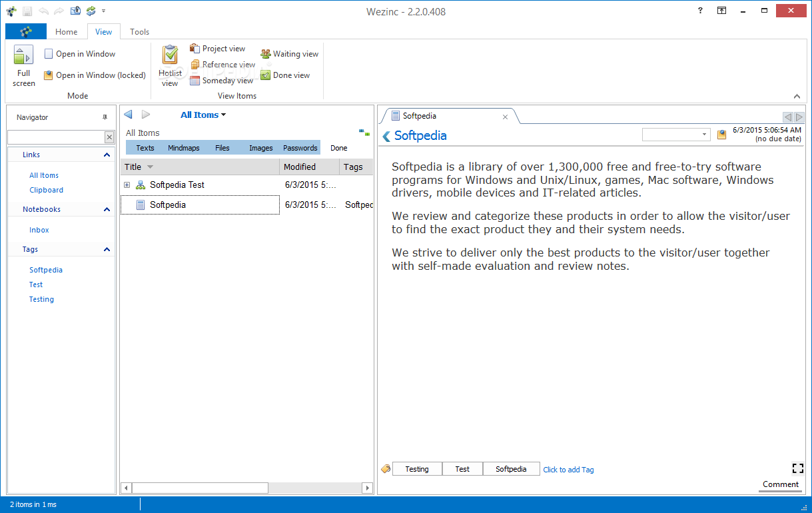
Task: Click the lock icon next to the date
Action: tap(721, 135)
